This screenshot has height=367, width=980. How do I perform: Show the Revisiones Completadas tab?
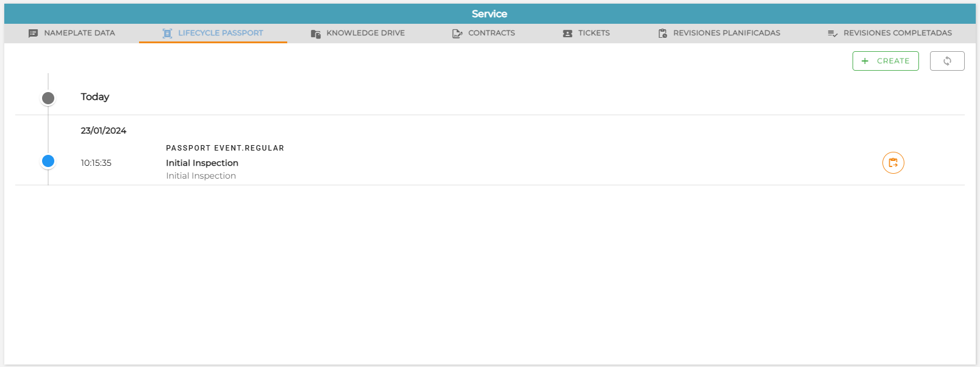coord(890,33)
